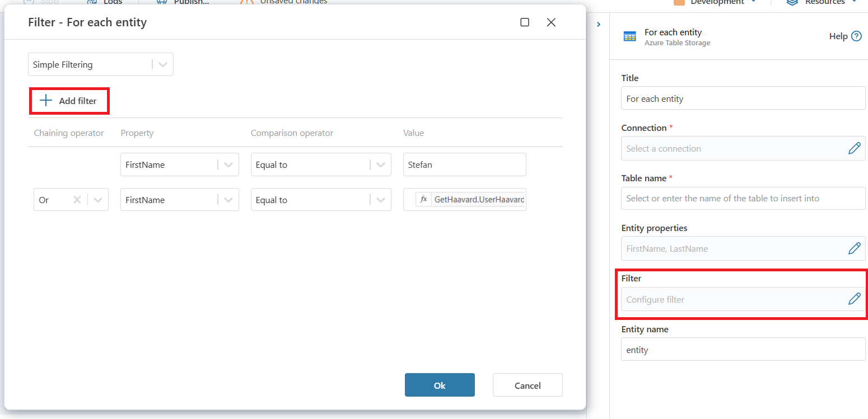Click the Configure filter field
The width and height of the screenshot is (868, 419).
(743, 299)
